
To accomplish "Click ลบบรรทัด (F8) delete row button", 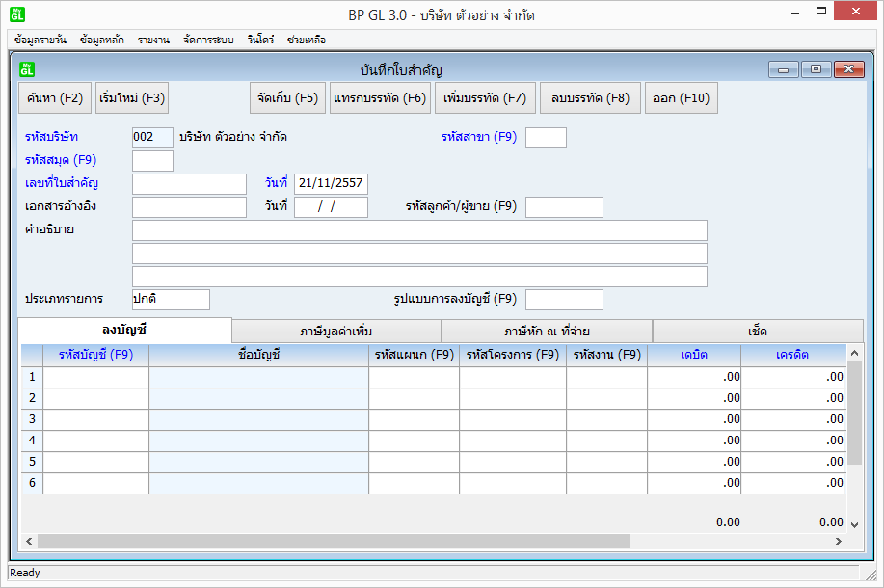I will (590, 98).
